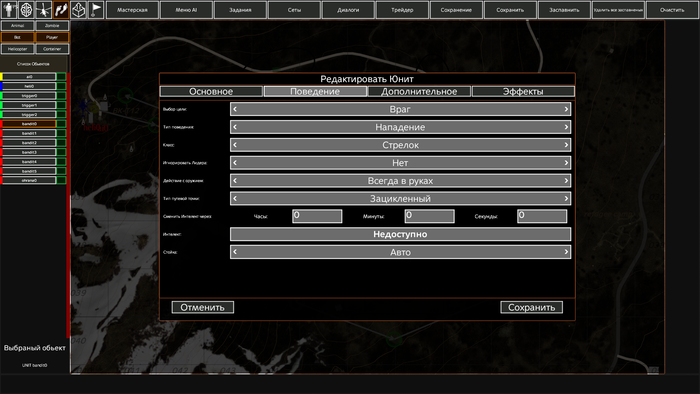Click left arrow on Нет ignore-leader selector

tap(235, 163)
